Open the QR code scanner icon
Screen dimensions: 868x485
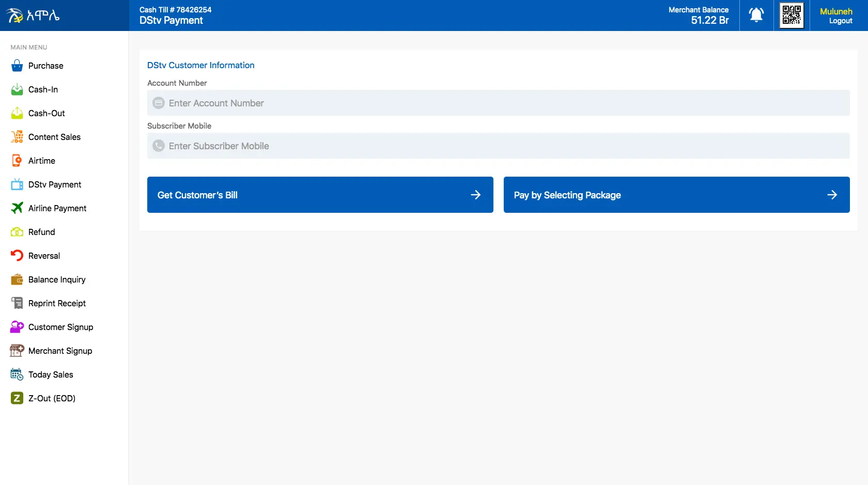pos(791,15)
